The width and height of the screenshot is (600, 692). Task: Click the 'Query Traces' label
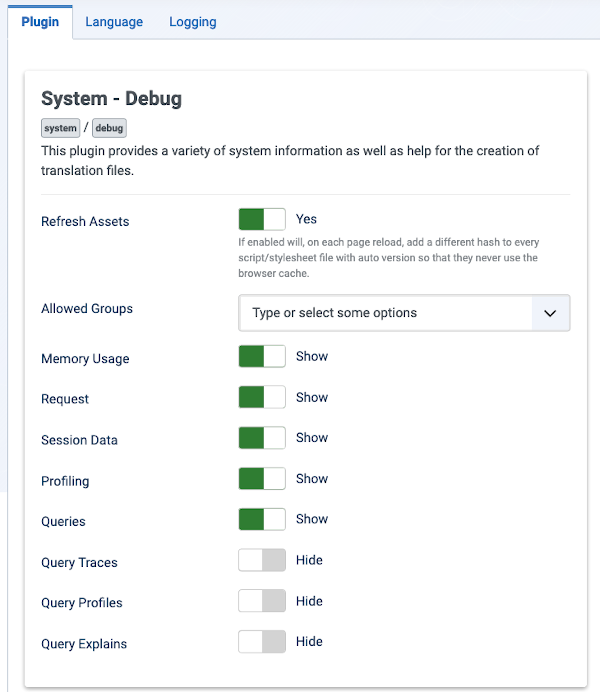pos(79,563)
